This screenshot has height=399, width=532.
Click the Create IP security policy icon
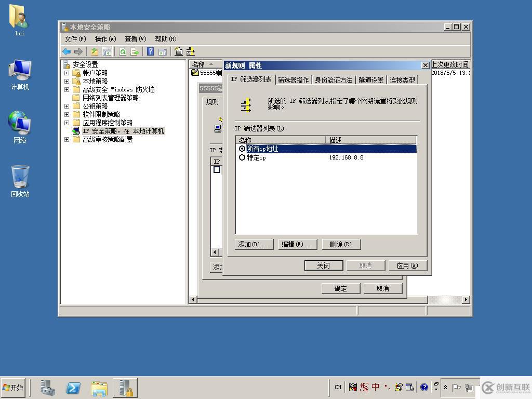point(179,51)
